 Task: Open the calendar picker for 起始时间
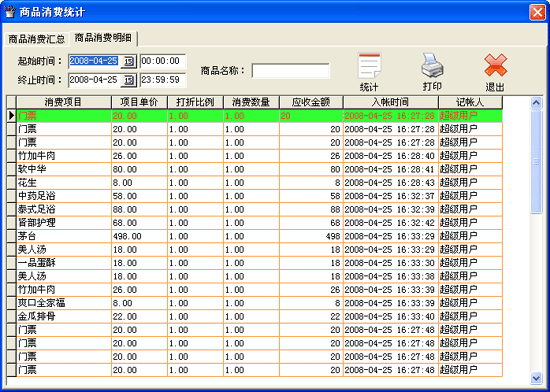coord(128,62)
